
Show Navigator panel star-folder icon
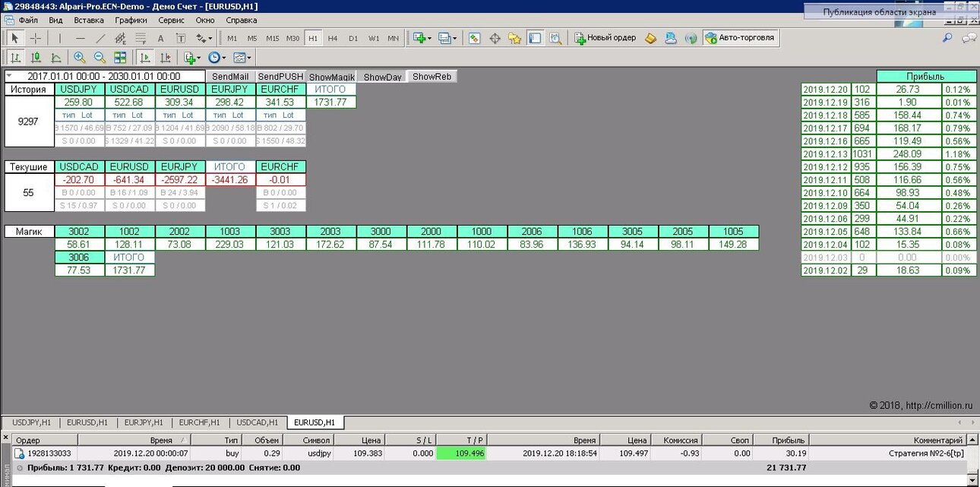point(515,38)
